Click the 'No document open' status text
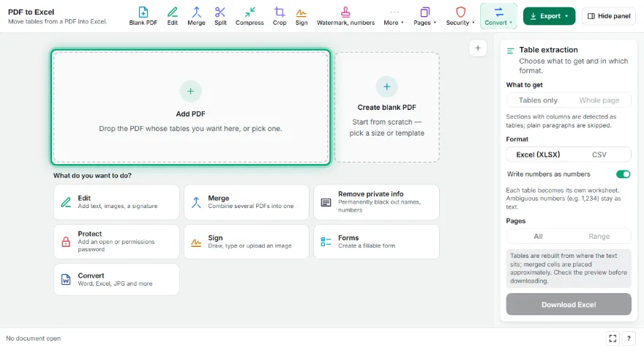This screenshot has width=644, height=348. [33, 338]
